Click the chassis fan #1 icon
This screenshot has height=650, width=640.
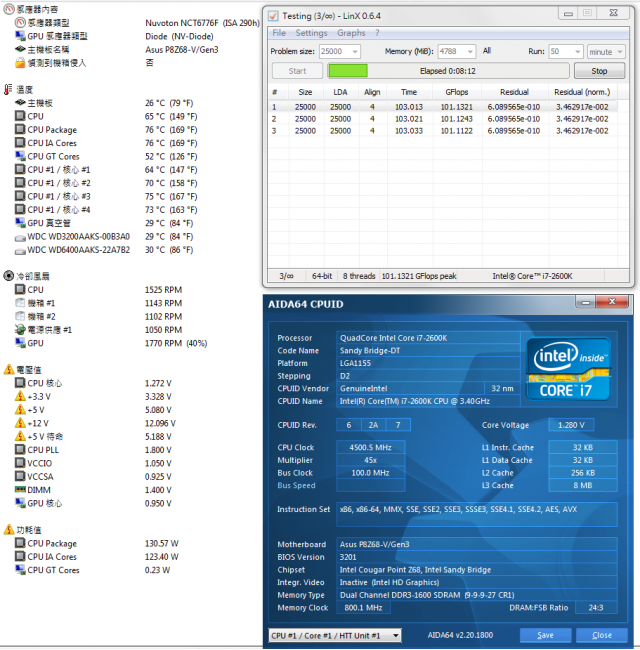pos(20,303)
